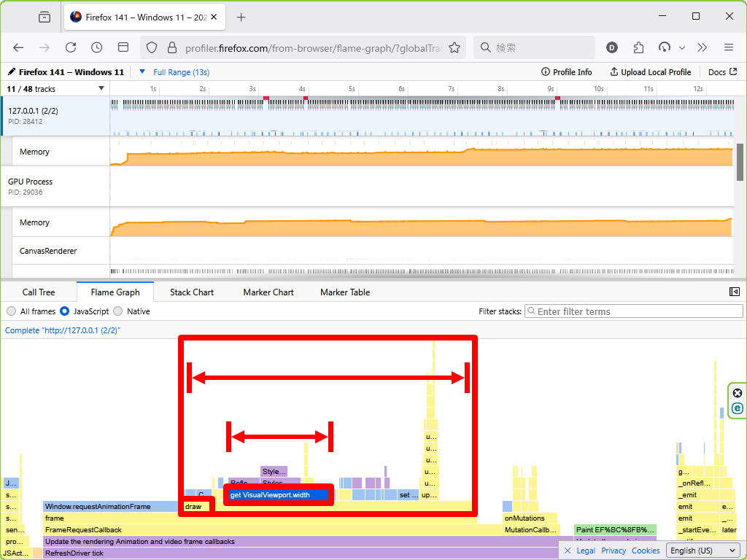The image size is (747, 560).
Task: Click the Paint flame bar
Action: click(615, 530)
